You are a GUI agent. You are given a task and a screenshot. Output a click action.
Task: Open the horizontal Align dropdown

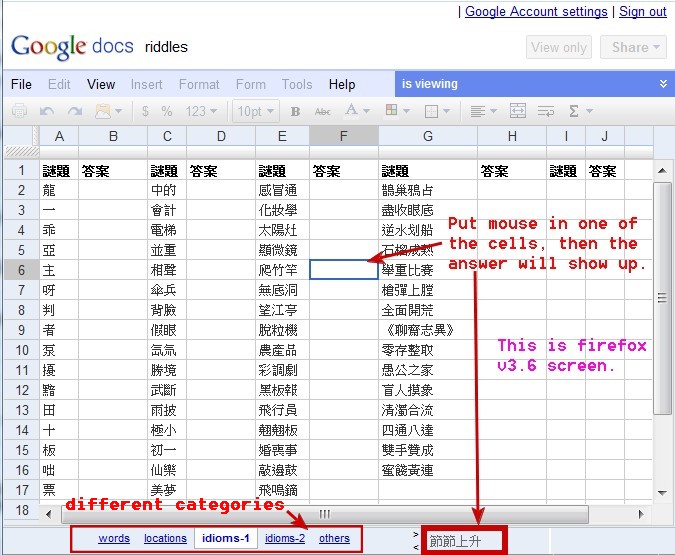(483, 111)
